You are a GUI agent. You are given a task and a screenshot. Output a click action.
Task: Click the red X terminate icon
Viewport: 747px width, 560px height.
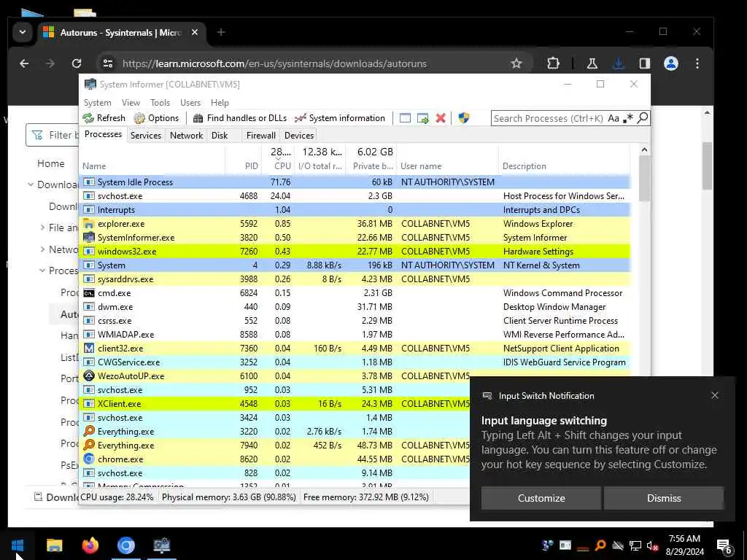click(441, 118)
